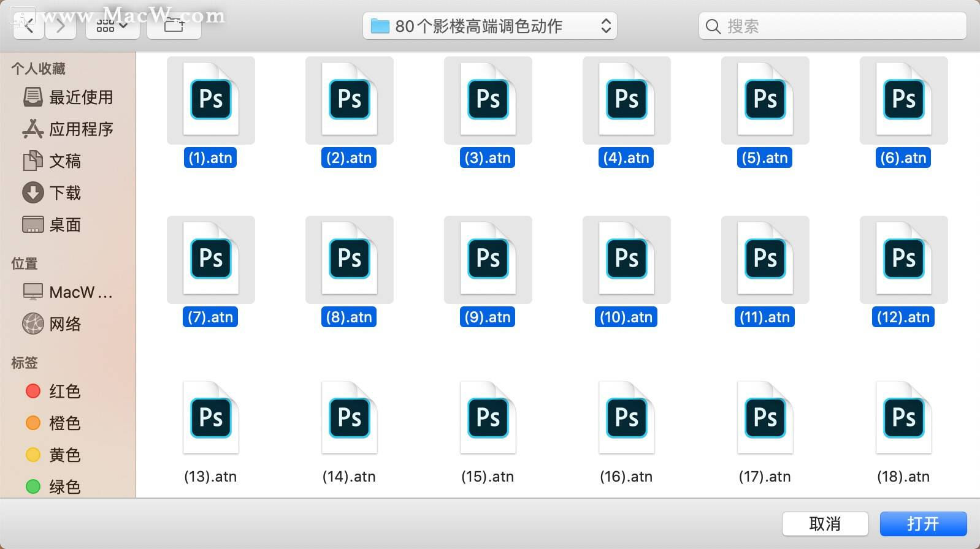Image resolution: width=980 pixels, height=549 pixels.
Task: Open 应用程序 in the sidebar
Action: [x=67, y=129]
